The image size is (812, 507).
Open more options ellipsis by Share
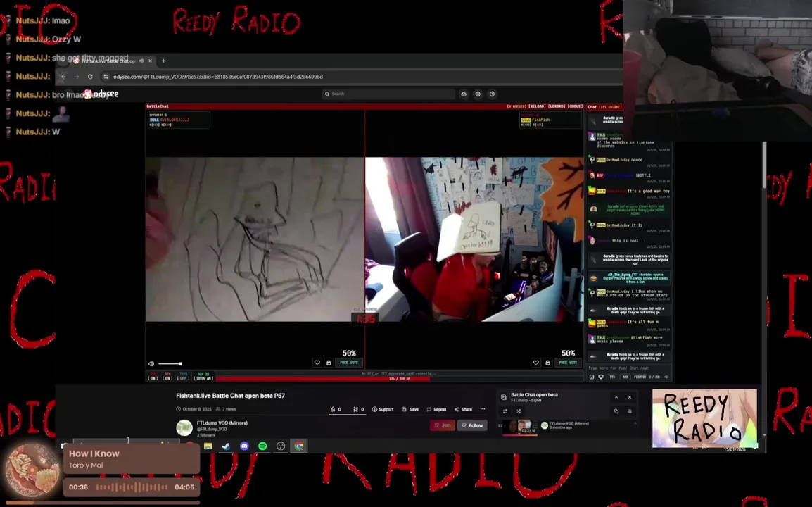[x=483, y=409]
